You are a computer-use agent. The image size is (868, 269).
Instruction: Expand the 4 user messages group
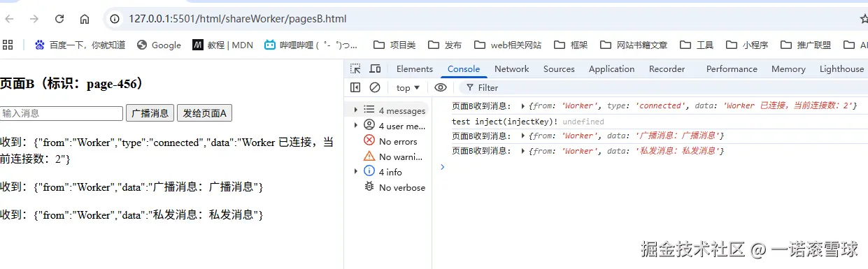[355, 126]
